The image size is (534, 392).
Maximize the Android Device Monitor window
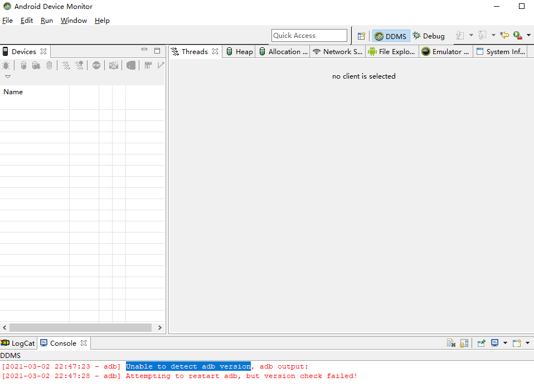(x=521, y=6)
